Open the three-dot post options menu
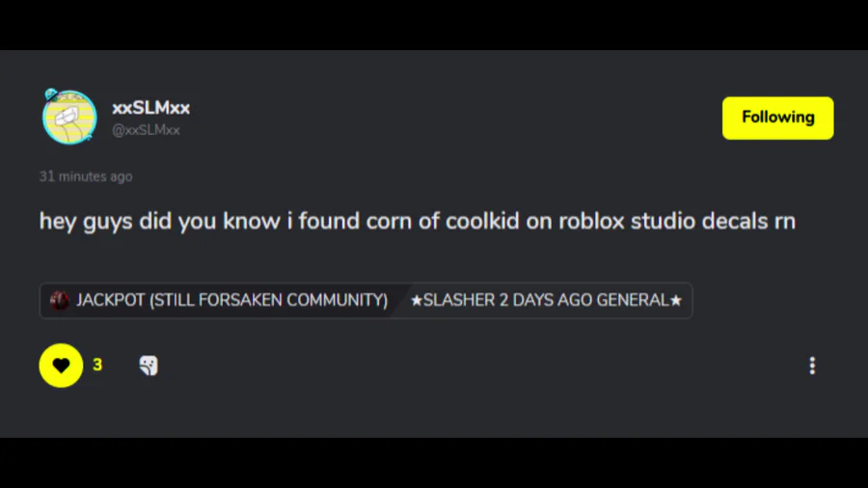 click(812, 366)
